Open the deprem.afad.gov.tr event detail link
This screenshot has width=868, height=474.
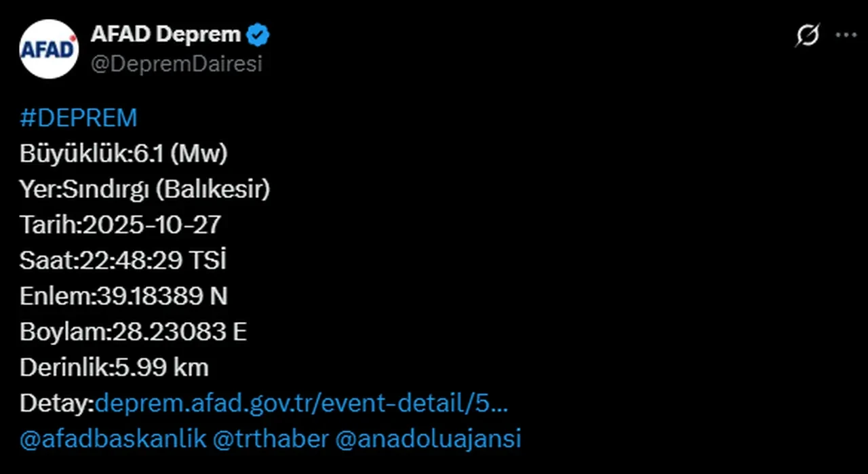[302, 403]
